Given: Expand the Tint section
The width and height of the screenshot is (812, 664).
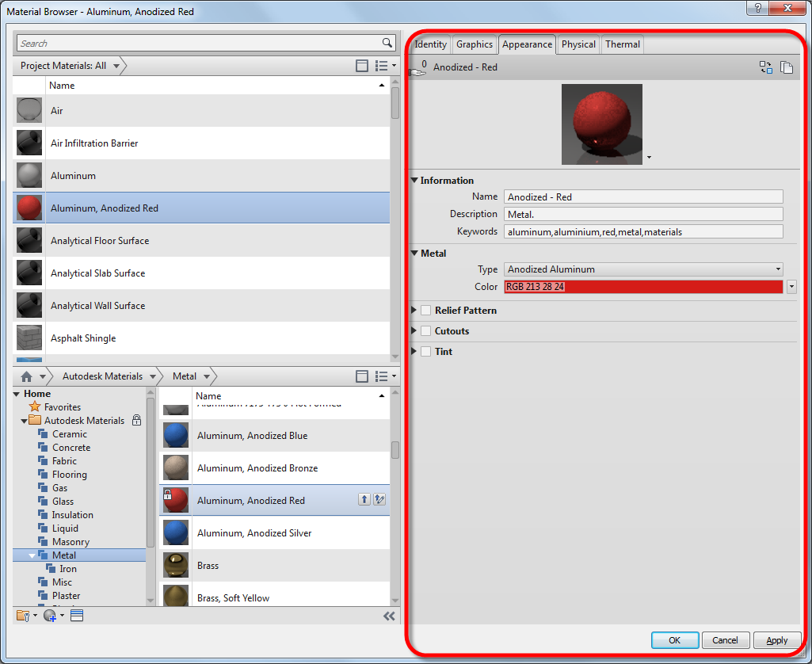Looking at the screenshot, I should tap(414, 351).
